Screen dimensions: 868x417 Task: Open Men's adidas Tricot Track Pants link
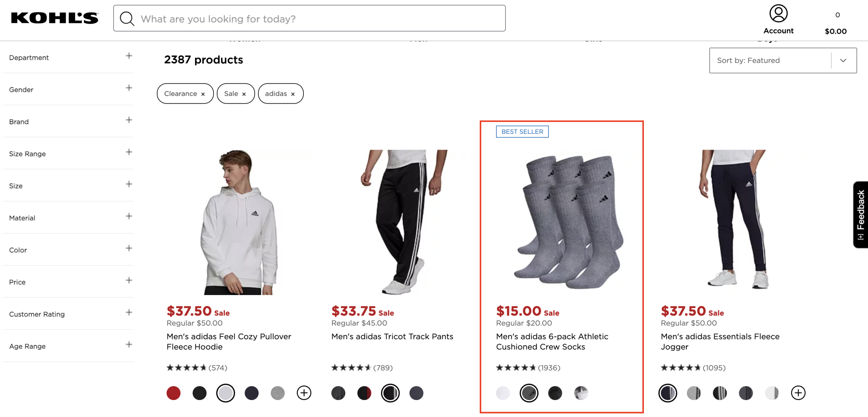pos(392,336)
